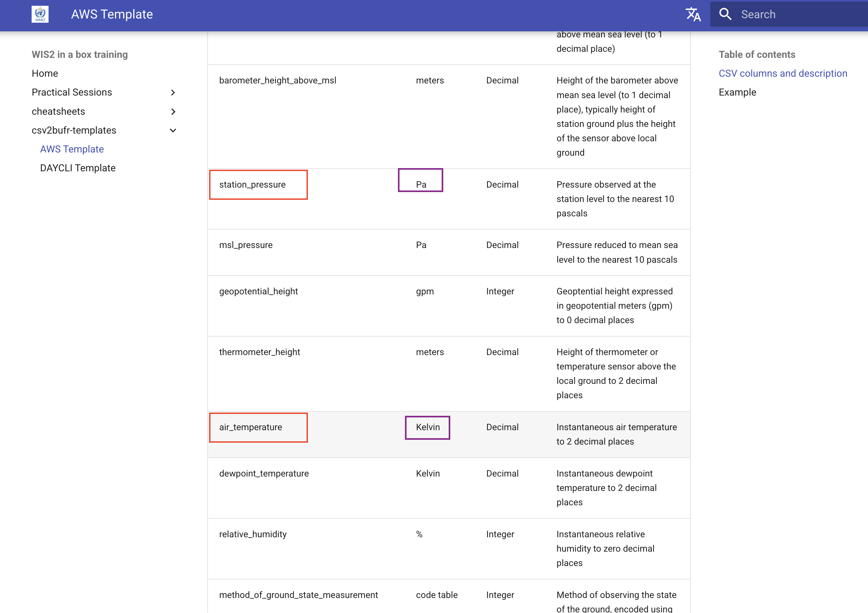The width and height of the screenshot is (868, 613).
Task: Click Decimal type for station_pressure
Action: click(x=502, y=185)
